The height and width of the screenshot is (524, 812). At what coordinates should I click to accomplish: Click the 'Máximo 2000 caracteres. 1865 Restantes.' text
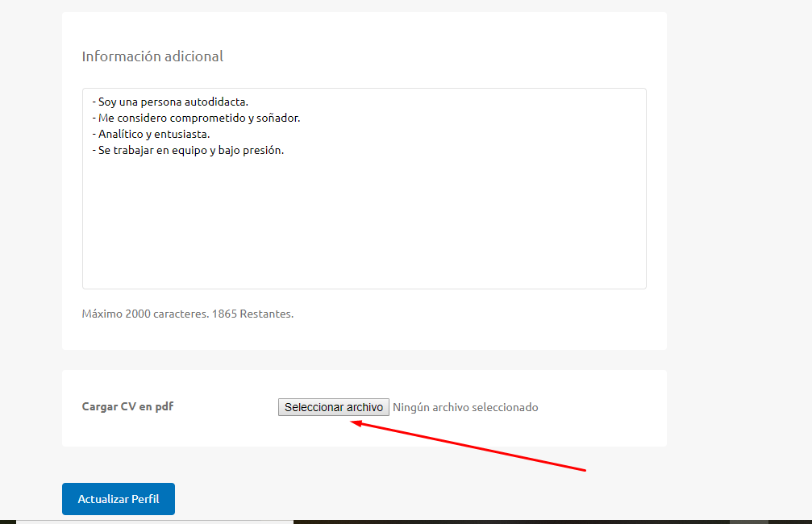point(187,314)
